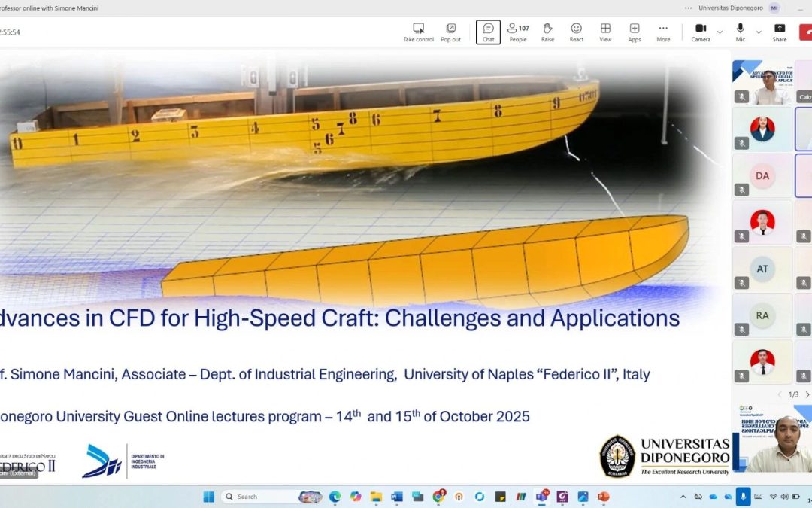This screenshot has width=812, height=508.
Task: Open the React emoji options
Action: 576,32
